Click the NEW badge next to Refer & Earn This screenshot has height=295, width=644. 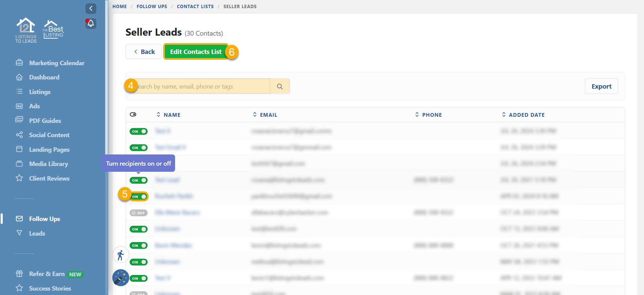coord(75,274)
